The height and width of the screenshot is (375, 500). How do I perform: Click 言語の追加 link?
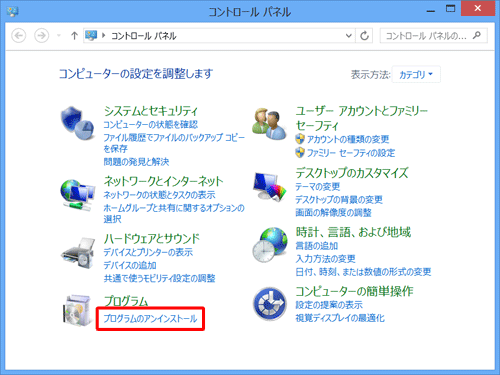(317, 246)
